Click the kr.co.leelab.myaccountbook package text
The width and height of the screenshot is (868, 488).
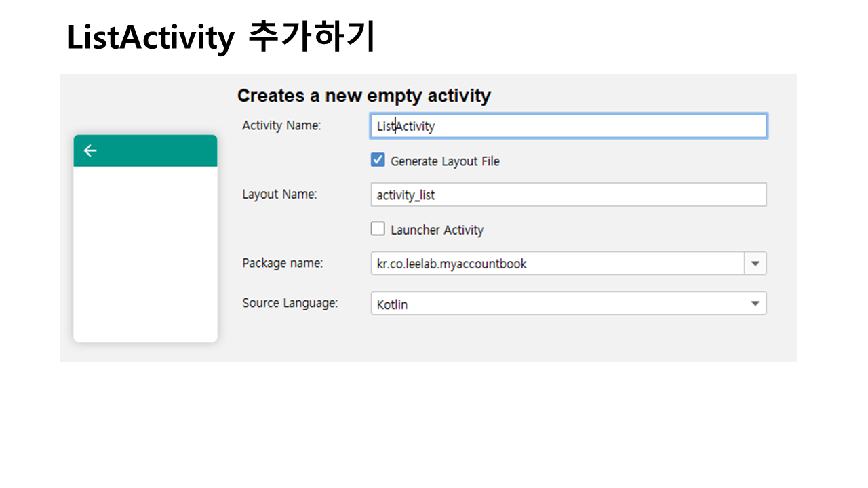click(452, 264)
